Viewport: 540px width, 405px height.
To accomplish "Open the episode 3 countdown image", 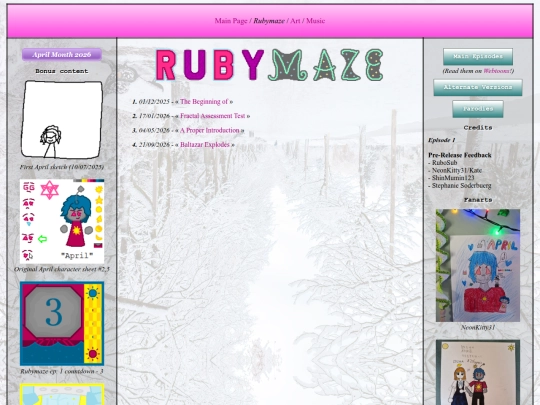I will coord(62,323).
